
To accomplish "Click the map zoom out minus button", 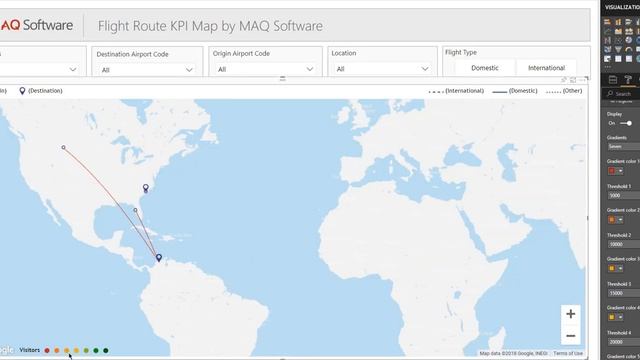I will tap(571, 336).
